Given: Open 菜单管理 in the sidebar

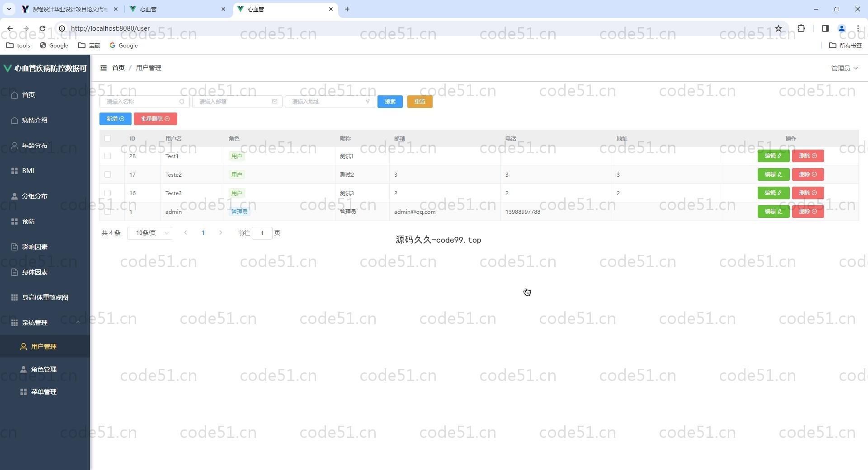Looking at the screenshot, I should 45,392.
